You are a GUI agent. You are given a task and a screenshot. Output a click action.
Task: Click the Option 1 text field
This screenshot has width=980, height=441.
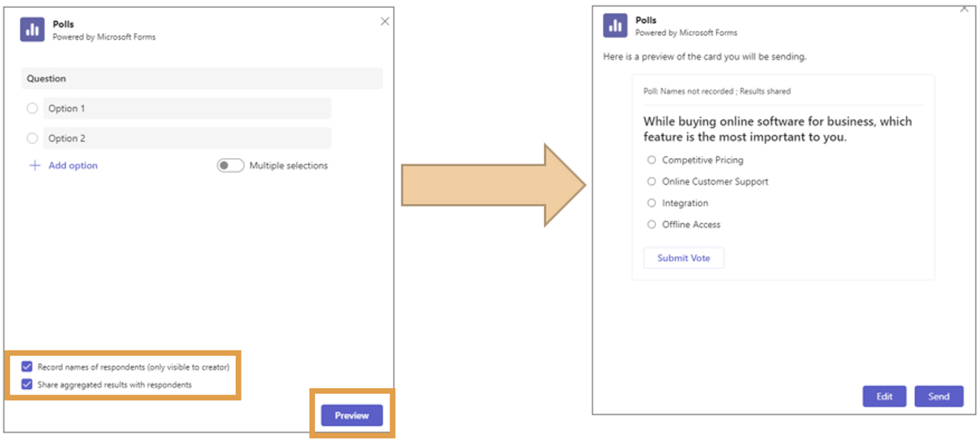[x=187, y=109]
